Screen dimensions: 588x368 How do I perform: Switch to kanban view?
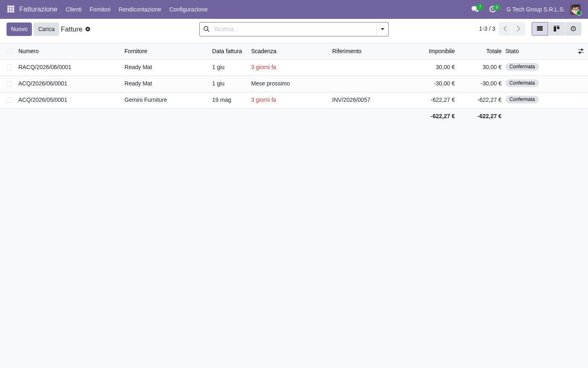coord(557,29)
